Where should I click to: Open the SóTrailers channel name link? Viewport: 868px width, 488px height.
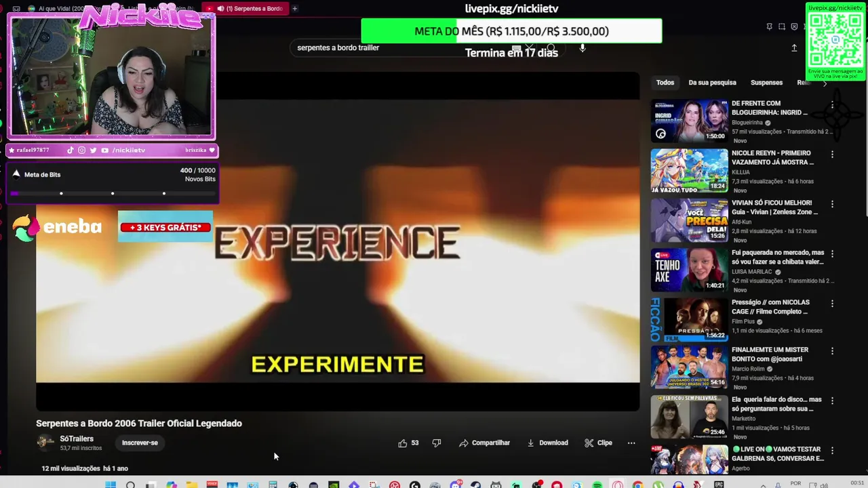[77, 439]
